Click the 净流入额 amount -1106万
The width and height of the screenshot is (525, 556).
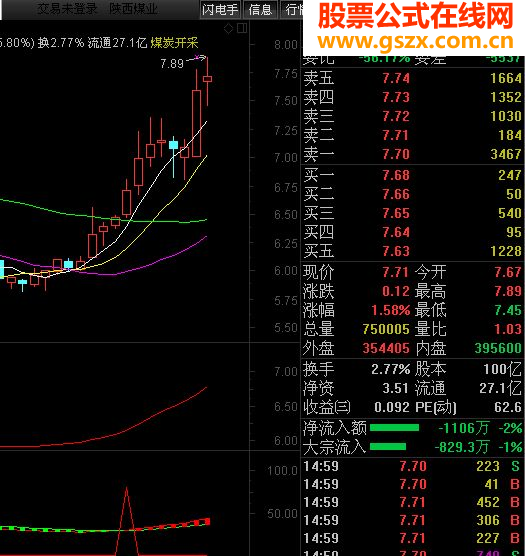click(x=464, y=428)
